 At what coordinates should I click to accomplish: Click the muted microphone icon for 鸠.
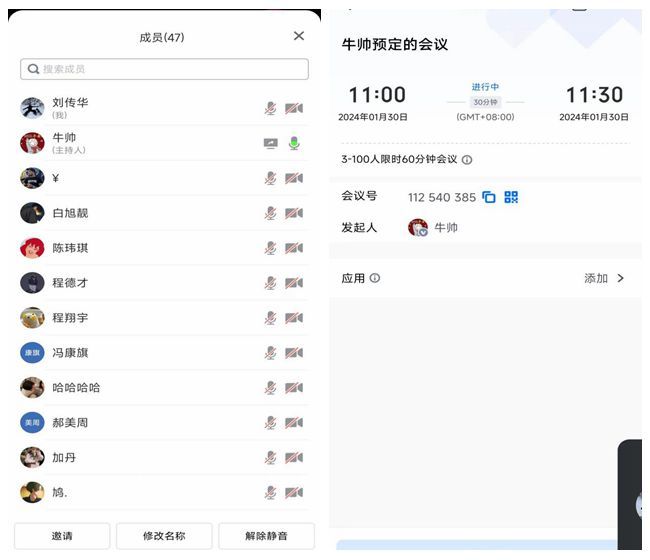pos(271,492)
